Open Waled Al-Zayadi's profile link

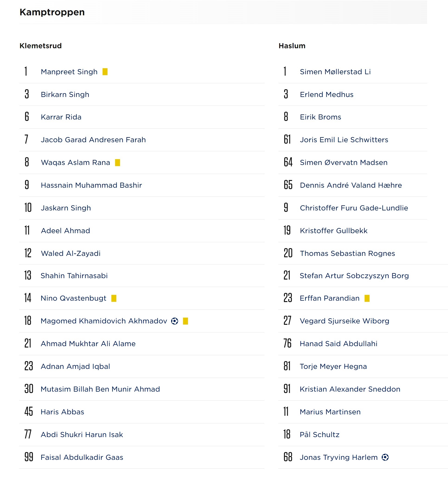[x=70, y=253]
